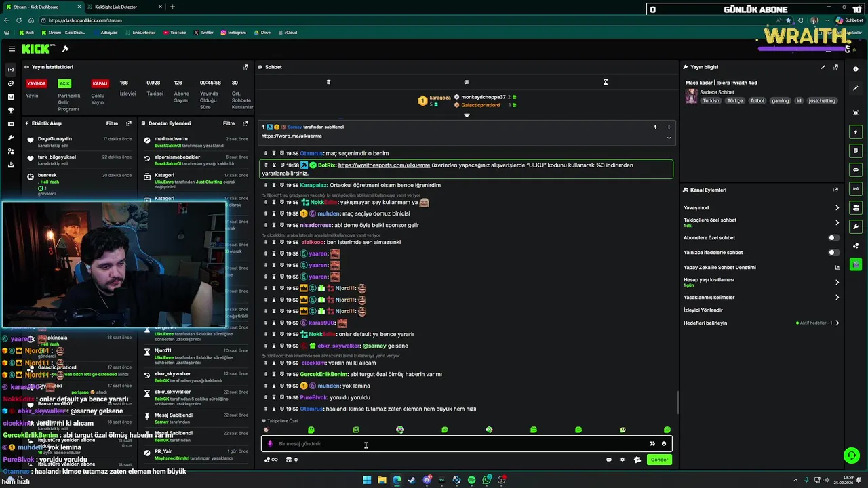This screenshot has width=868, height=488.
Task: Open Filtre in Etkinlik Akışı panel
Action: click(112, 123)
